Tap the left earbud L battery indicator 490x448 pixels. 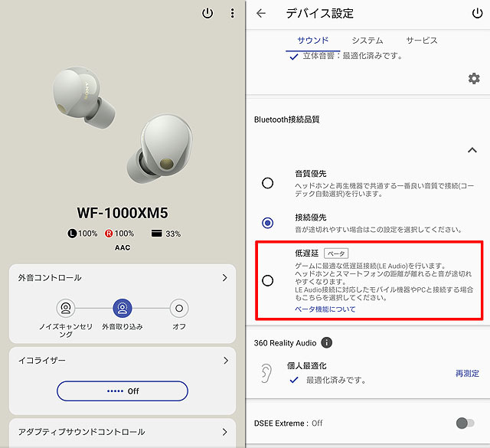(72, 234)
